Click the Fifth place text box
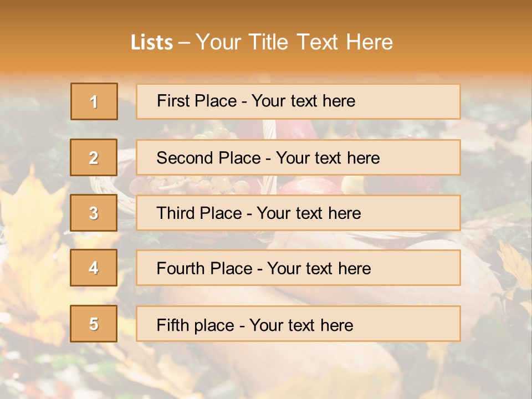Viewport: 532px width, 399px height. point(298,324)
